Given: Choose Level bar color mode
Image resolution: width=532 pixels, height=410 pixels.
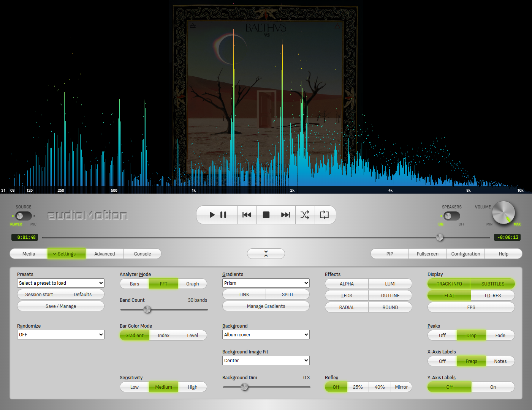Looking at the screenshot, I should tap(193, 335).
